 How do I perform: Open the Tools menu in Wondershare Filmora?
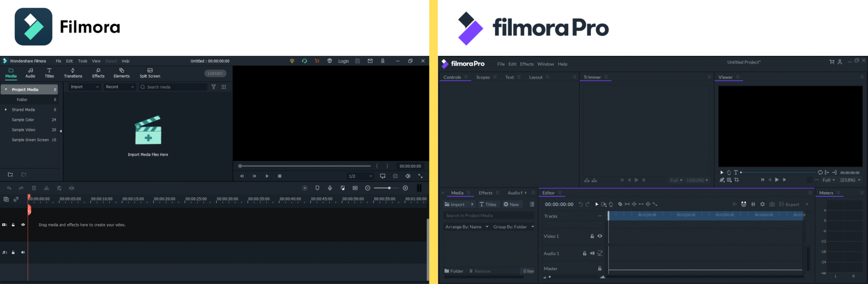[x=83, y=61]
